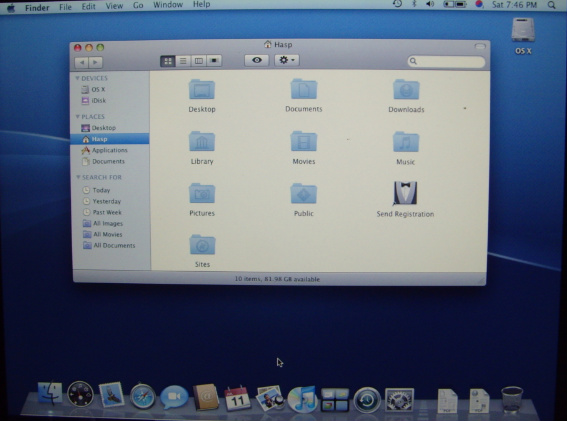Toggle toolbar with the pill button
This screenshot has height=421, width=567.
point(480,46)
